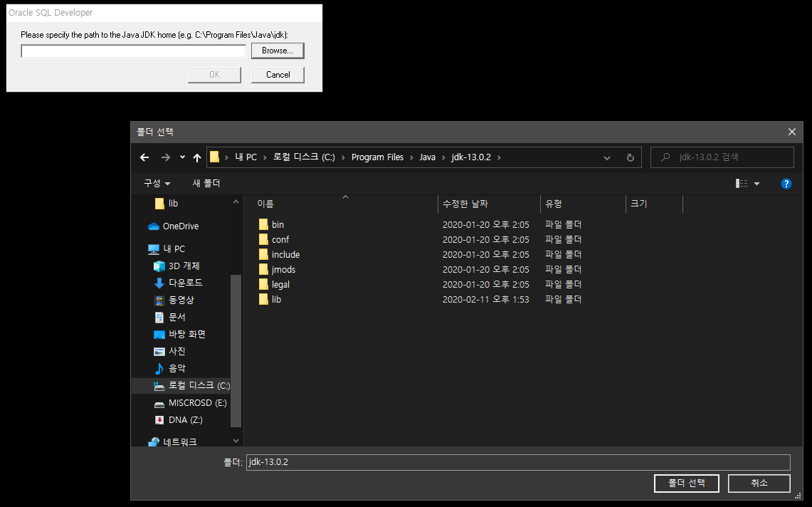This screenshot has width=812, height=507.
Task: Expand chevron after Program Files breadcrumb
Action: tap(412, 157)
